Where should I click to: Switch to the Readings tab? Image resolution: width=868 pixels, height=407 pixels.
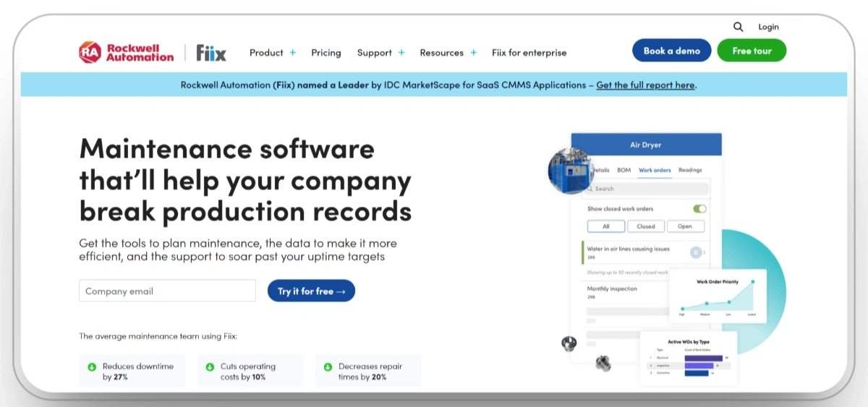pos(690,170)
